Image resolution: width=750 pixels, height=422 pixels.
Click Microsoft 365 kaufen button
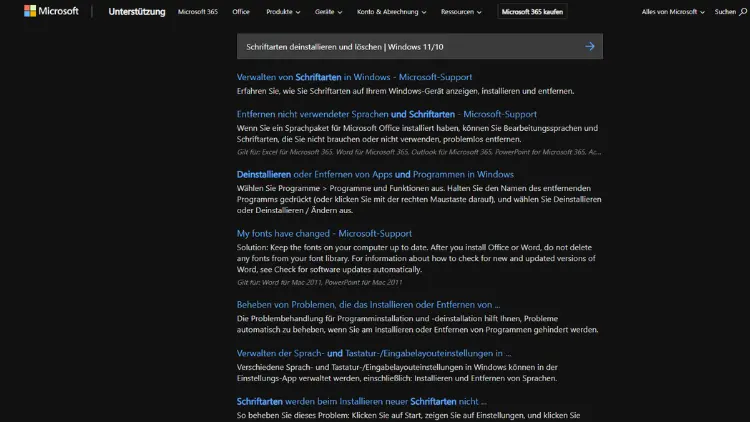pyautogui.click(x=532, y=11)
